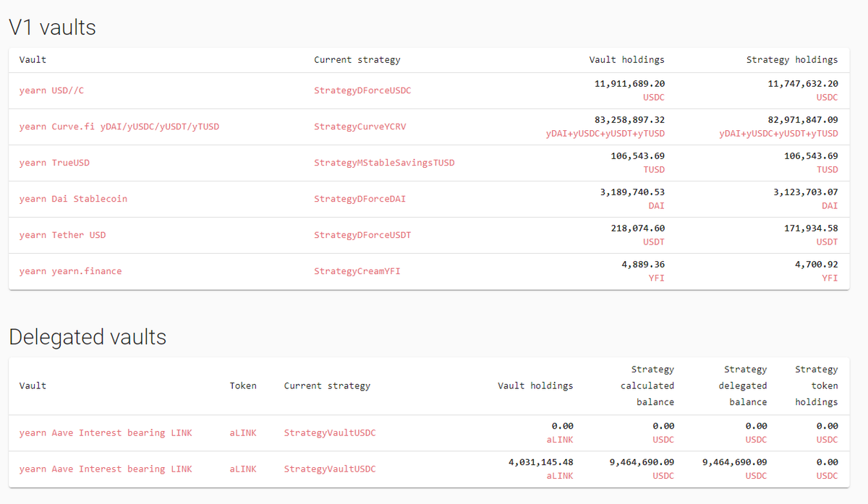Open yearn Curve.fi yDAI/yUSDC/yUSDT/yTUSD vault link

tap(119, 127)
